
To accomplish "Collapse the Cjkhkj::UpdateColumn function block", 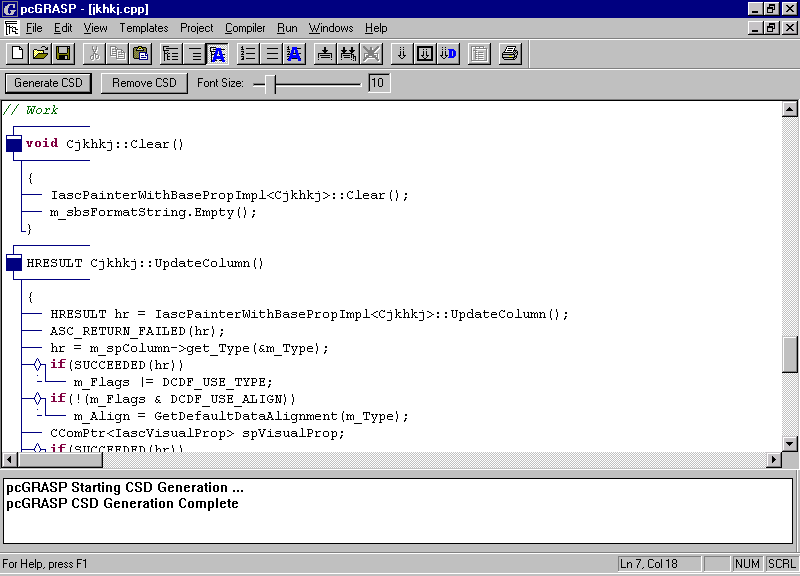I will coord(13,264).
